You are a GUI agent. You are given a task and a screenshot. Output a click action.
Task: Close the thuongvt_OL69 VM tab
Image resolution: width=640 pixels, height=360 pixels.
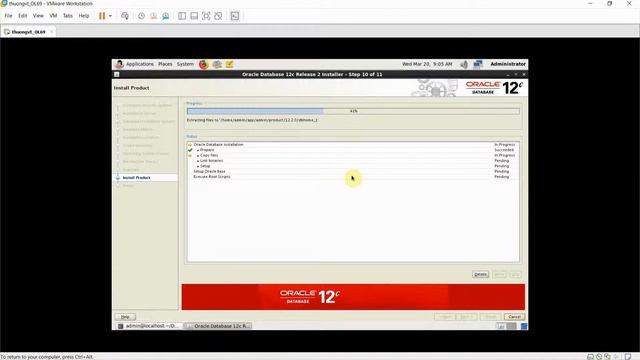point(51,32)
